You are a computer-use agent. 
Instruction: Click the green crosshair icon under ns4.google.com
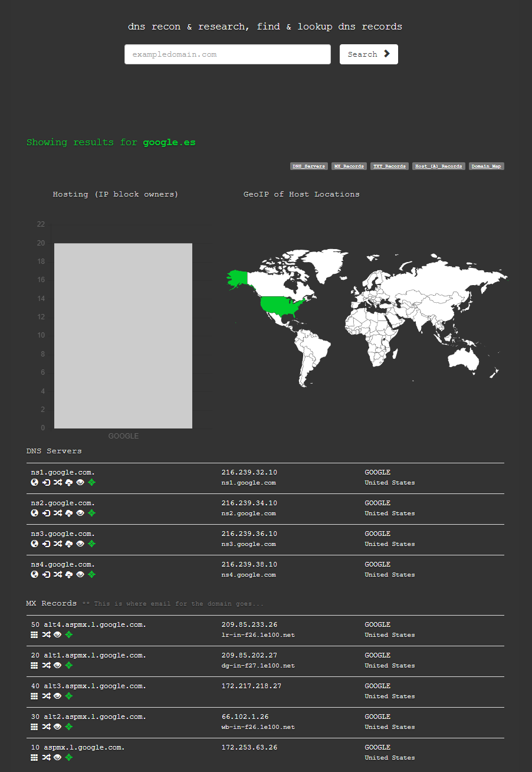pyautogui.click(x=91, y=574)
